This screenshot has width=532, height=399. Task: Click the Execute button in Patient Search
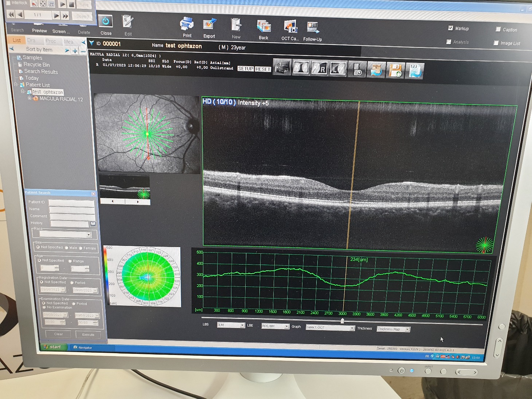(x=88, y=335)
